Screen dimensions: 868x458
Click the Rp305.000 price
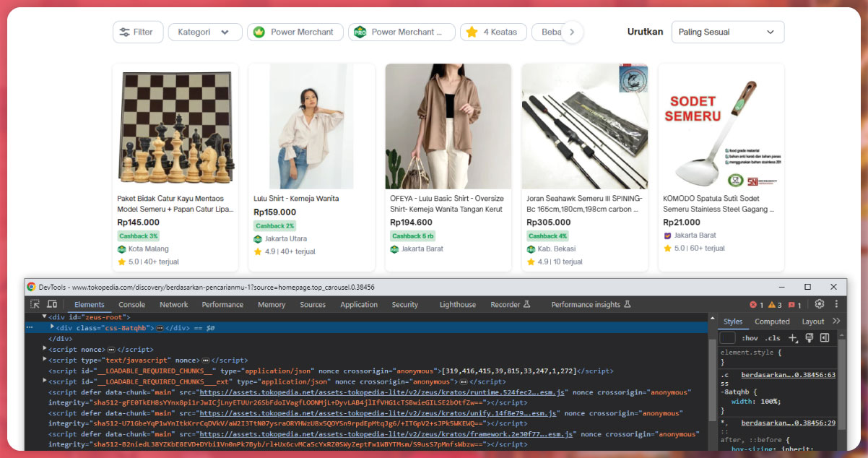pos(549,222)
